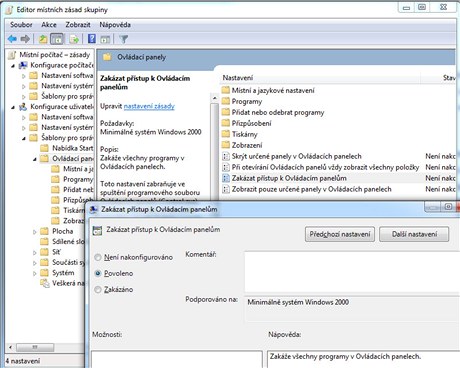Click the Konfigurace uživatele user icon

coord(23,107)
